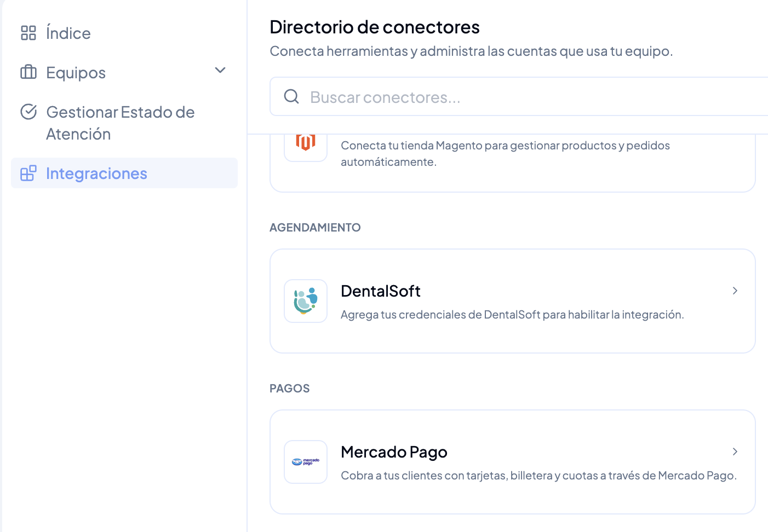
Task: Click the 'Agrega tus credenciales de DentalSoft' description
Action: point(512,315)
